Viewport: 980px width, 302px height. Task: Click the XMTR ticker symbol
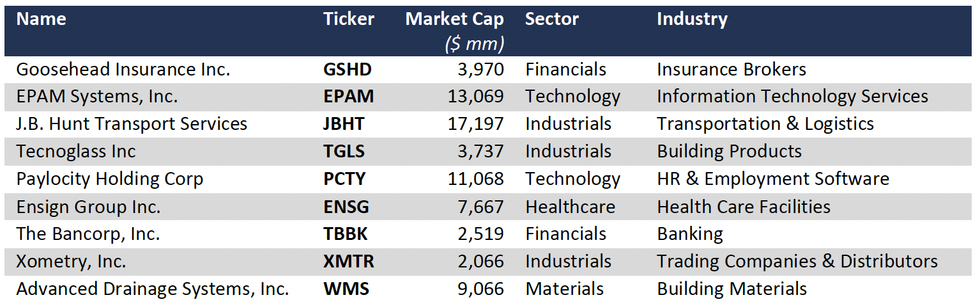[349, 262]
